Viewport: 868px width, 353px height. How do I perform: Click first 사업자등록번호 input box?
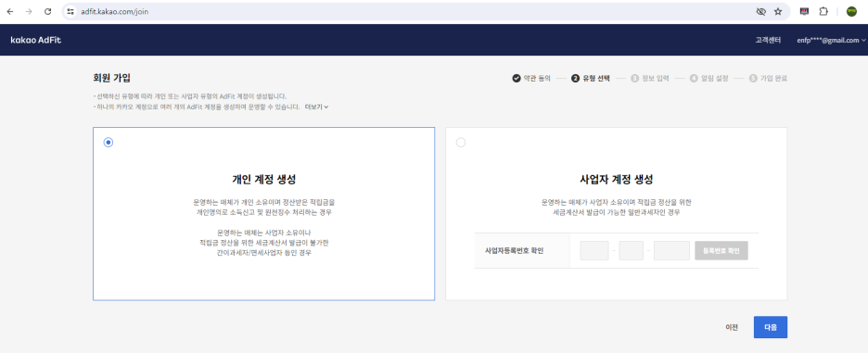594,251
